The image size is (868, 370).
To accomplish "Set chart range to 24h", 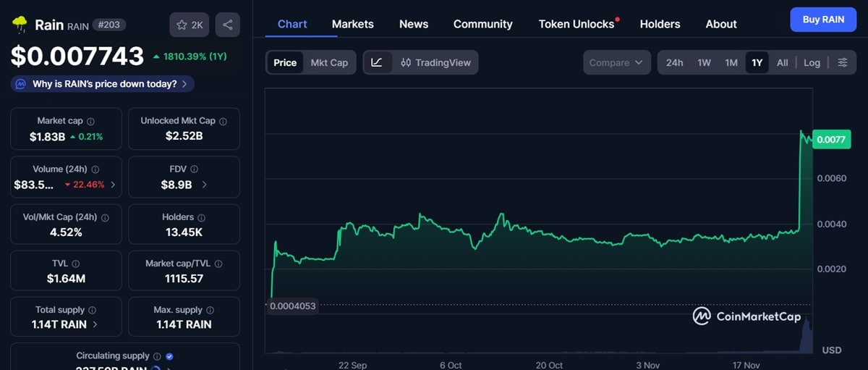I will (674, 62).
